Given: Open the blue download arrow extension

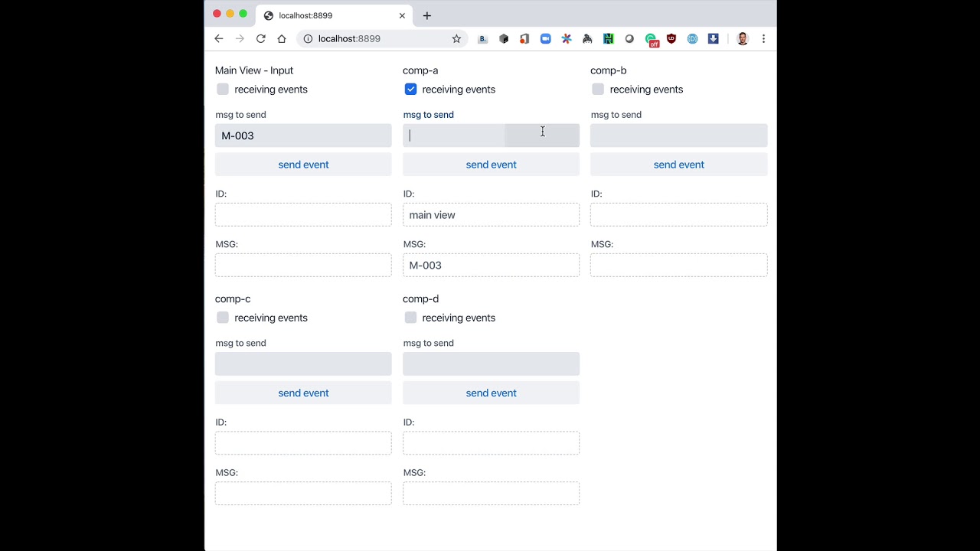Looking at the screenshot, I should [714, 38].
